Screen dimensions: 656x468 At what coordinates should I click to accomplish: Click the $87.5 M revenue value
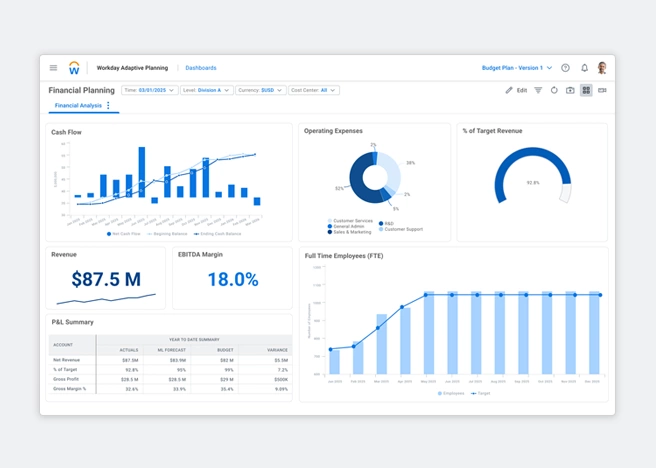106,279
